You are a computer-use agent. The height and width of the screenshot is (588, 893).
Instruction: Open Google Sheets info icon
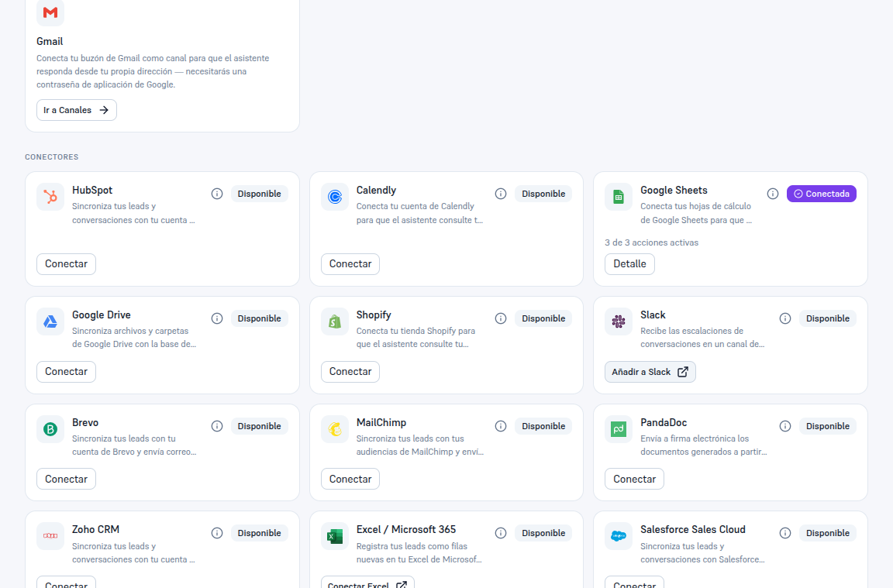coord(773,194)
